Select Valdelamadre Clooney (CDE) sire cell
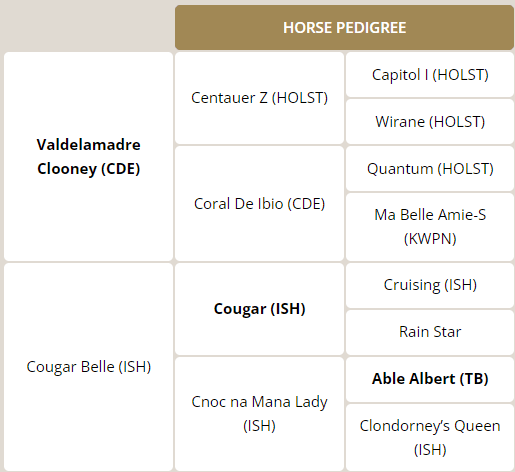515x472 pixels. pyautogui.click(x=89, y=156)
